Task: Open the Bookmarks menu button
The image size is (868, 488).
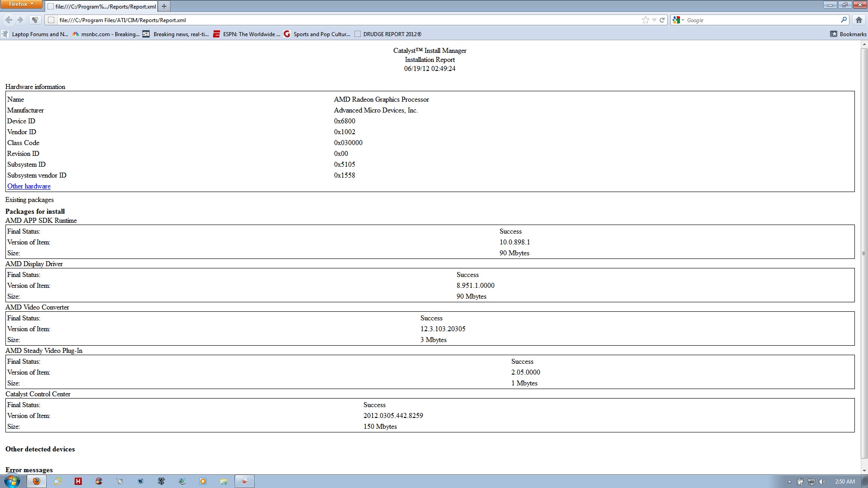Action: 848,34
